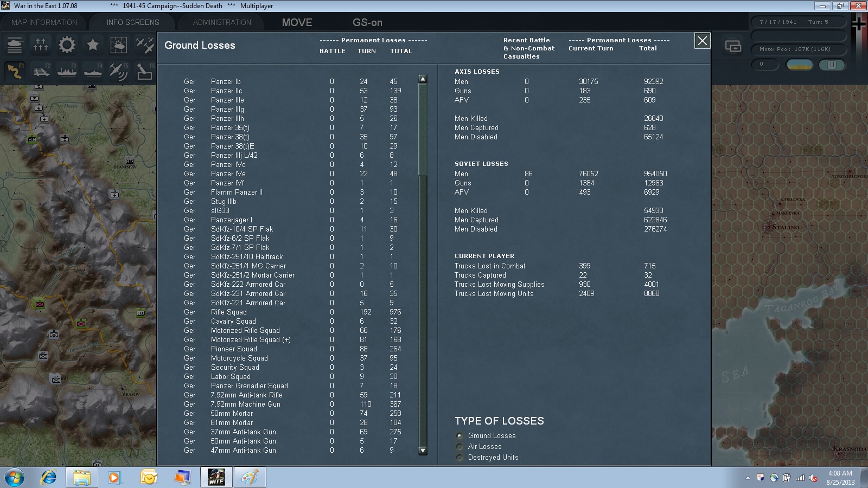Click the Axis Men total 92392
Screen dimensions: 868x488
(x=654, y=81)
